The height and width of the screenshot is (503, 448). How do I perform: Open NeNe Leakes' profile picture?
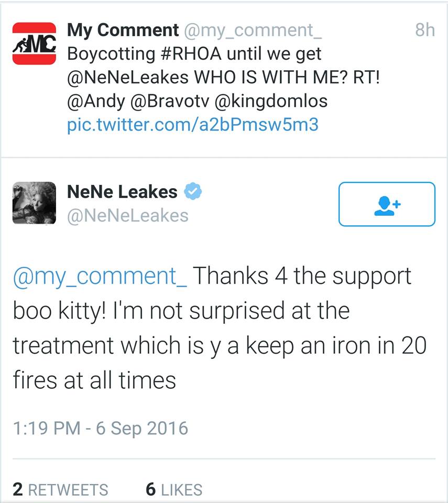click(34, 203)
